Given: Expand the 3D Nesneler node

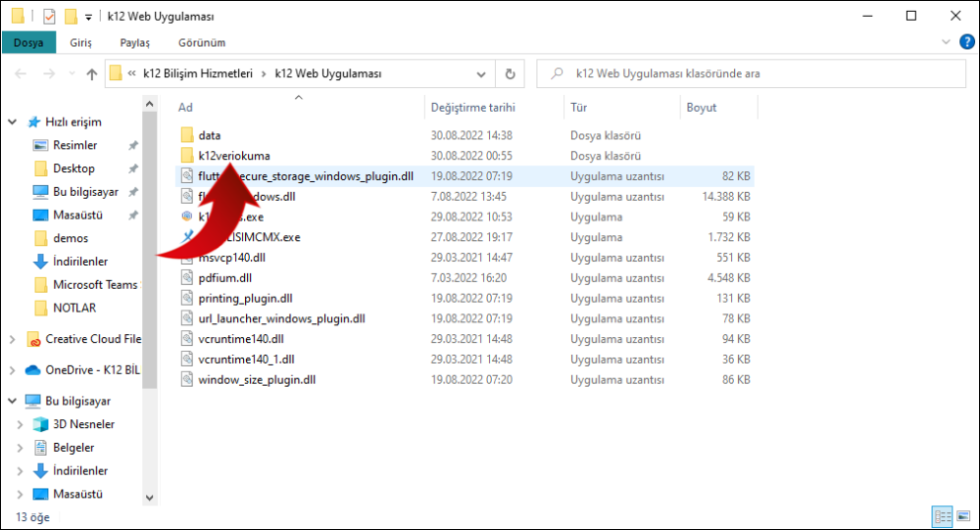Looking at the screenshot, I should click(x=20, y=424).
